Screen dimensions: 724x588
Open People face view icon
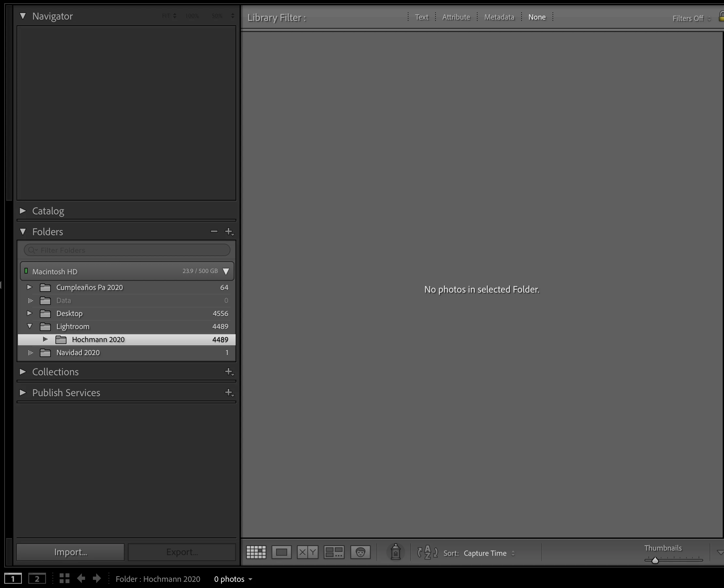click(360, 552)
